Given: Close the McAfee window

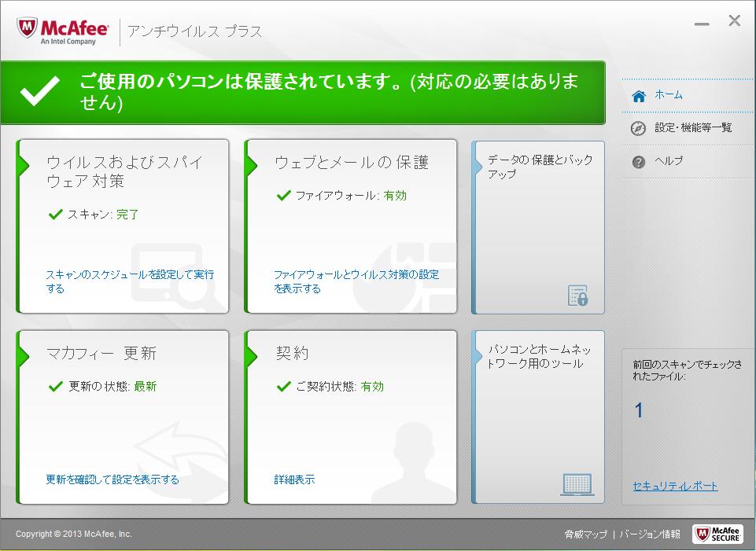Looking at the screenshot, I should [734, 20].
